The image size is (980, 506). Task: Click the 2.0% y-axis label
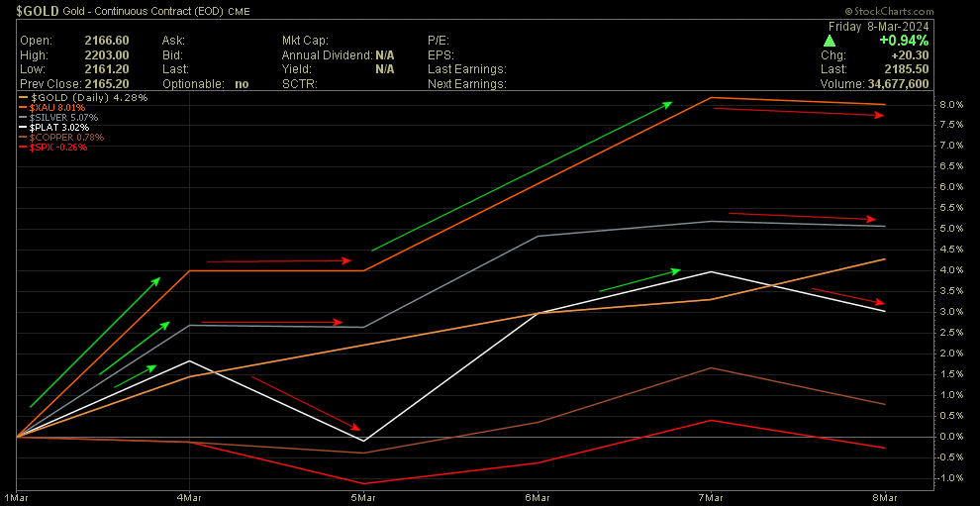point(950,354)
